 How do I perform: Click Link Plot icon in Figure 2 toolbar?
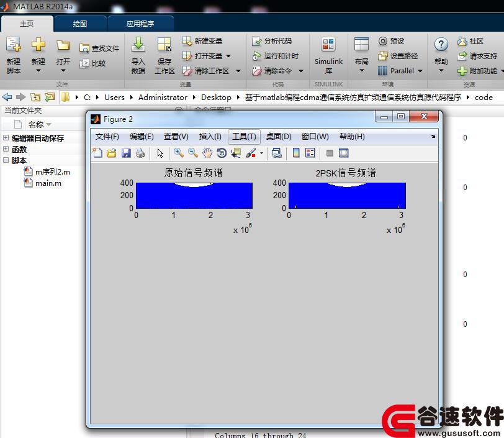click(276, 153)
